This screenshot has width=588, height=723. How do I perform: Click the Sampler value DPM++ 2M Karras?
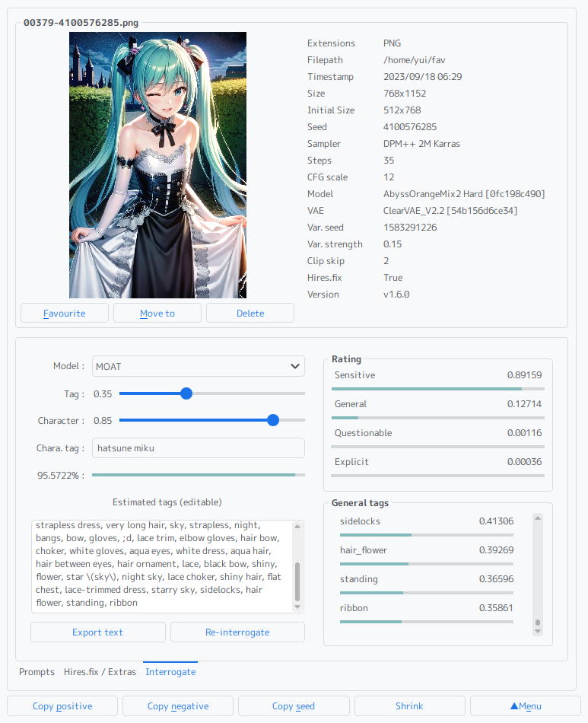point(421,143)
